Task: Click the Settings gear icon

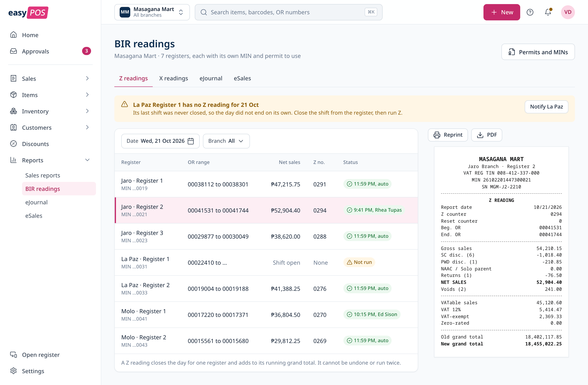Action: coord(14,371)
